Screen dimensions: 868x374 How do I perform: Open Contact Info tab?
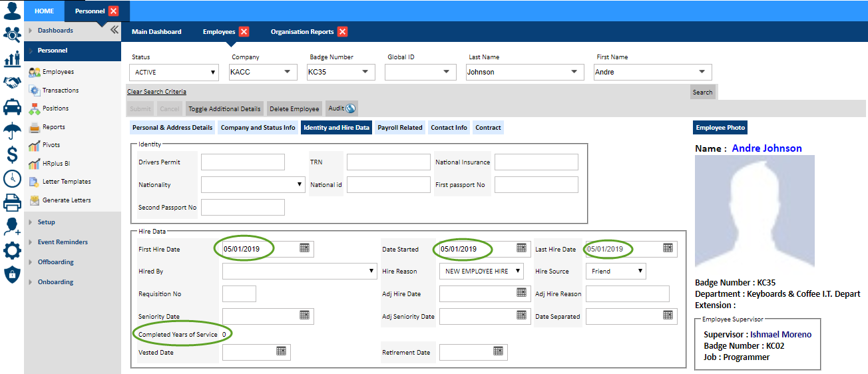click(x=449, y=128)
